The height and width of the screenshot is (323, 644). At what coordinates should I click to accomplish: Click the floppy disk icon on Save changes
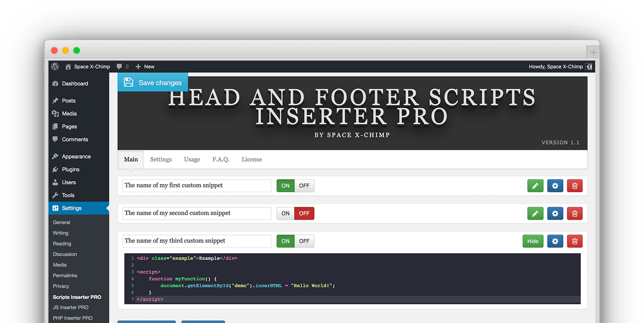[128, 82]
